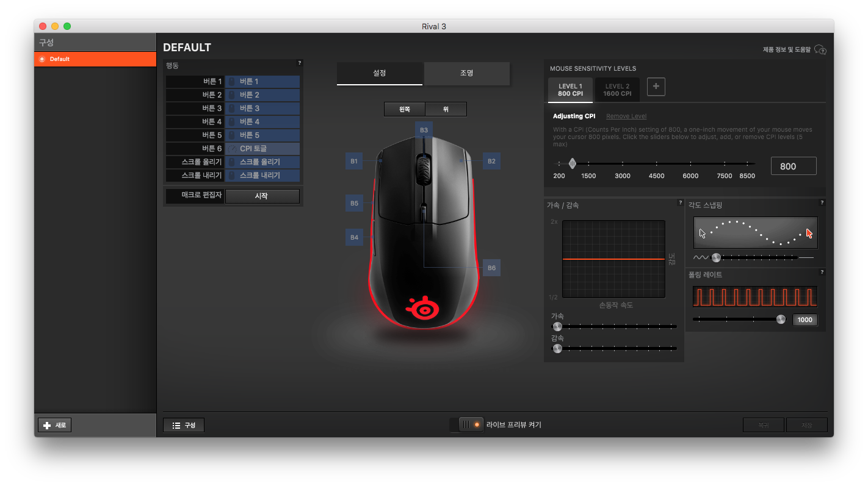The image size is (868, 486).
Task: Select B5 side button marker
Action: [354, 203]
